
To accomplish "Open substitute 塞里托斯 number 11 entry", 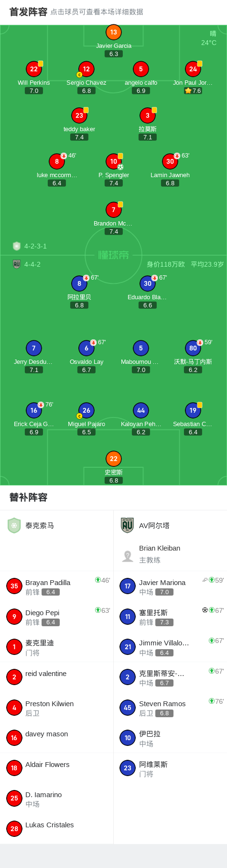I will coord(170,617).
